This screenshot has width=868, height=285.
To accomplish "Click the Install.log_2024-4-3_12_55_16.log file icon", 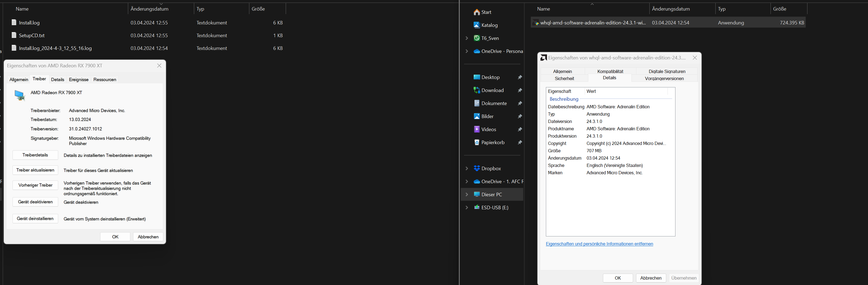I will pyautogui.click(x=14, y=48).
